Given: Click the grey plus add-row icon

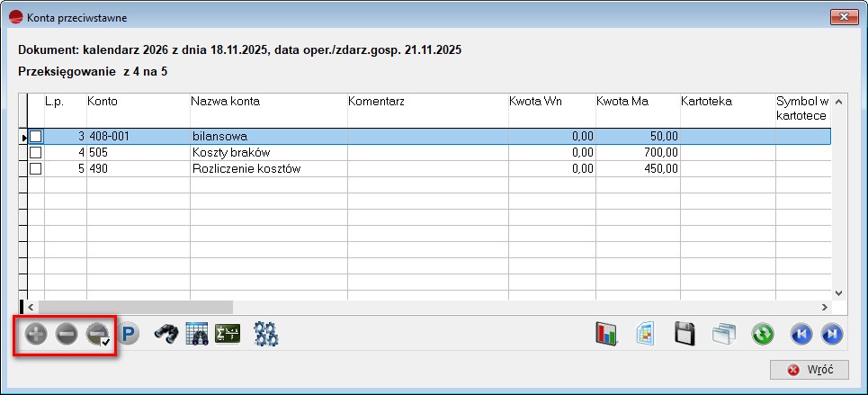Looking at the screenshot, I should [35, 335].
